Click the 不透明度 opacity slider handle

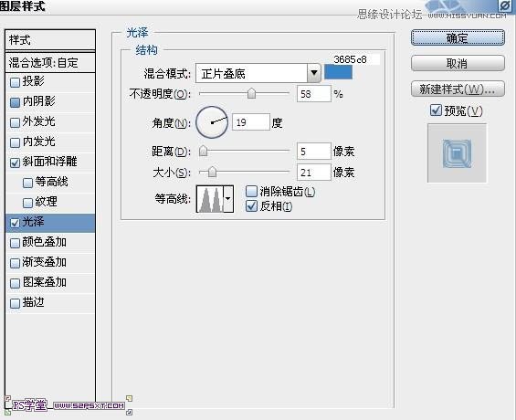click(251, 93)
